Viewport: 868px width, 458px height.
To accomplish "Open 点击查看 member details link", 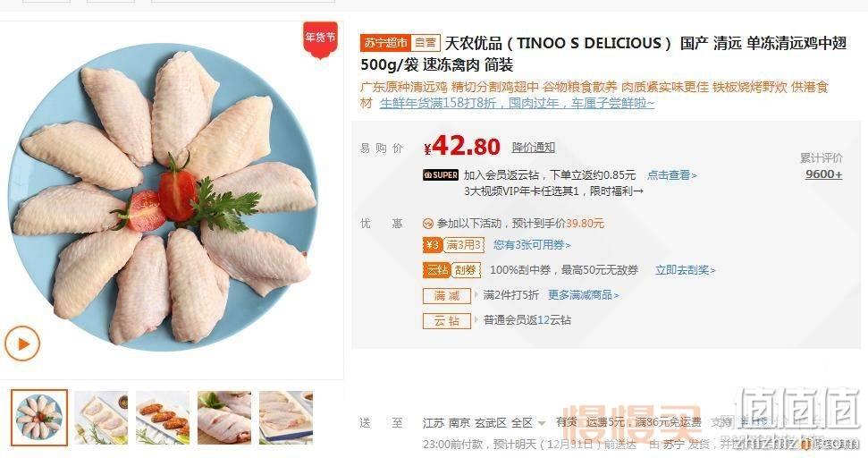I will tap(672, 175).
